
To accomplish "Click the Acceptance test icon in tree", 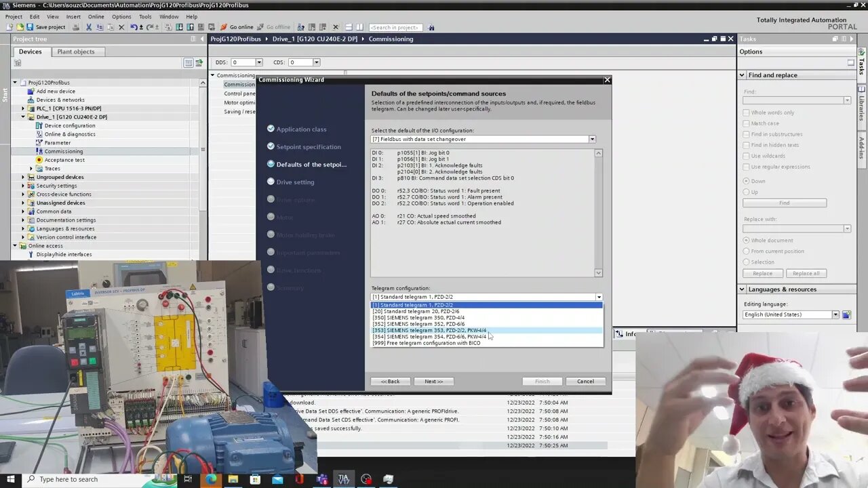I will click(39, 160).
